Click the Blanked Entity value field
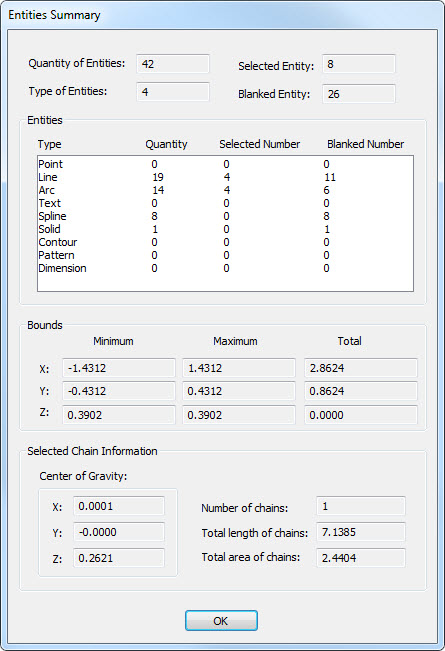Viewport: 445px width, 651px height. coord(359,94)
